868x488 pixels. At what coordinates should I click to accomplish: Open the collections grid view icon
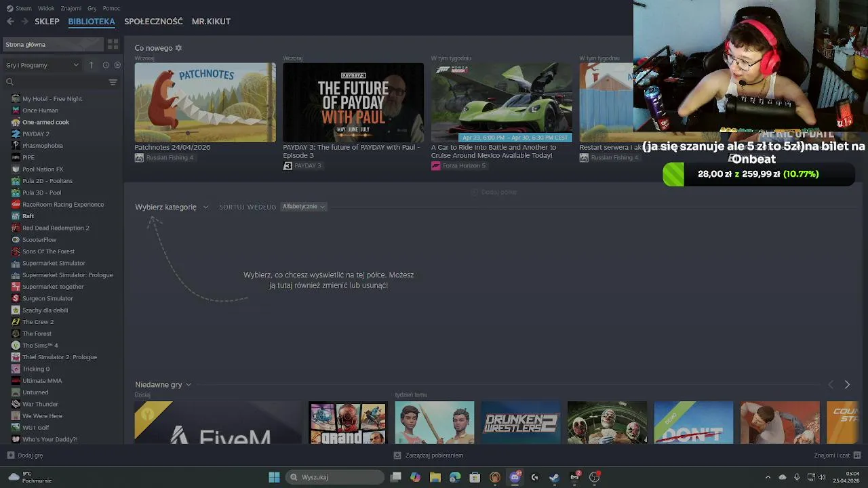(113, 45)
